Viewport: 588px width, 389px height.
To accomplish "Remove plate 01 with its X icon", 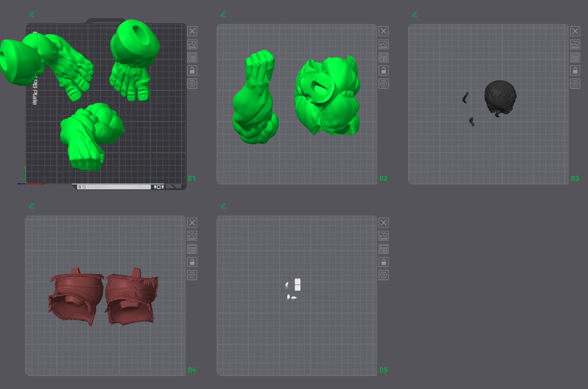I will pyautogui.click(x=192, y=31).
